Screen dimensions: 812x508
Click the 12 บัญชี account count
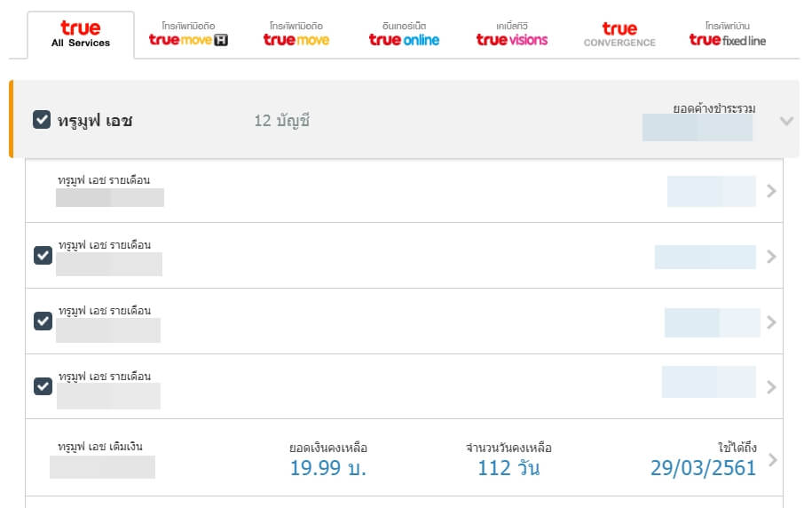[x=281, y=120]
